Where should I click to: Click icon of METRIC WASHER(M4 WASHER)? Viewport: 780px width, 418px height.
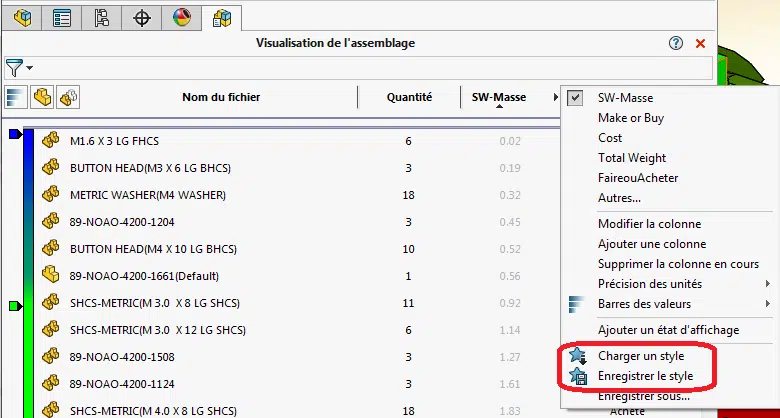[50, 194]
